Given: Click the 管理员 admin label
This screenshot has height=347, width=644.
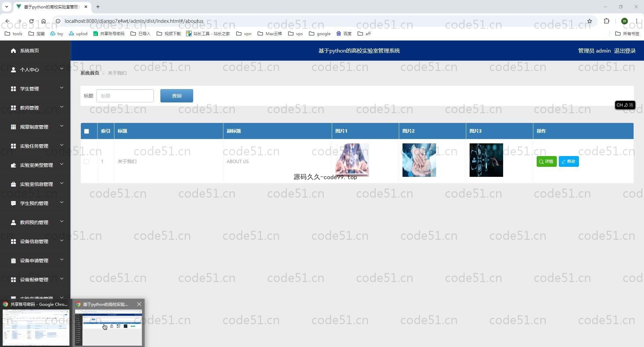Looking at the screenshot, I should (594, 51).
